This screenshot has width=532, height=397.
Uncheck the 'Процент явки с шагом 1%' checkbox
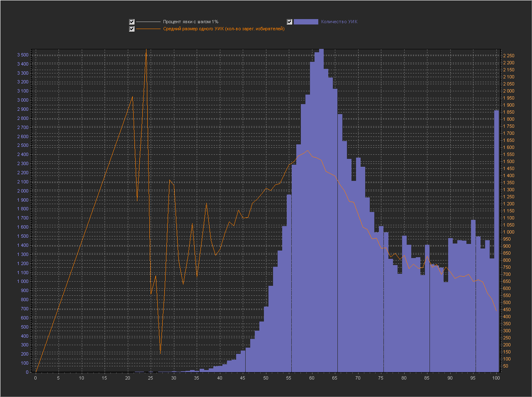(x=132, y=22)
